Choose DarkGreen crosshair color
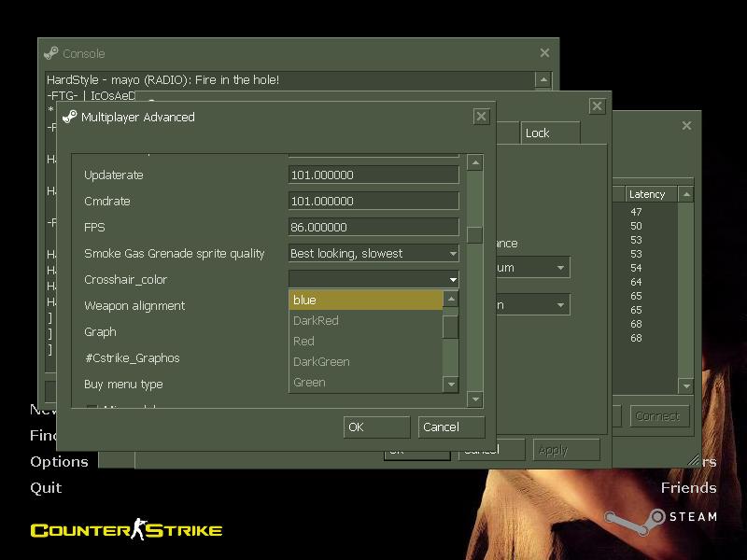The image size is (747, 560). coord(365,361)
